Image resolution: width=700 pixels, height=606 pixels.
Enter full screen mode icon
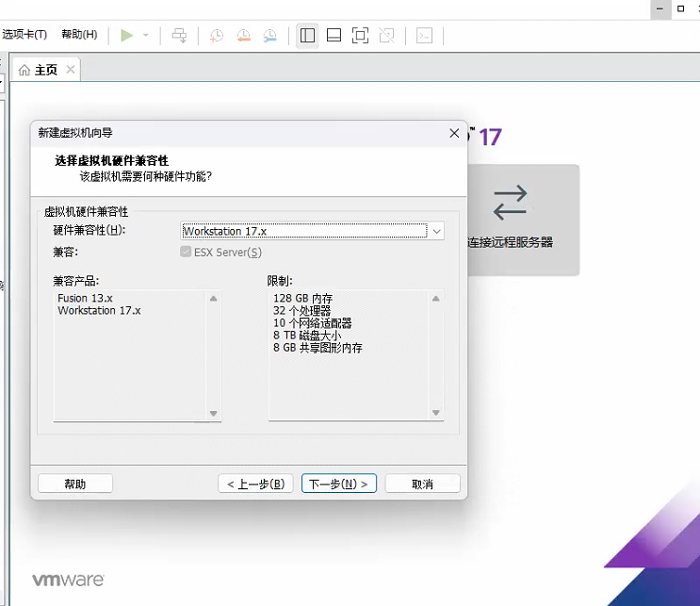[360, 35]
